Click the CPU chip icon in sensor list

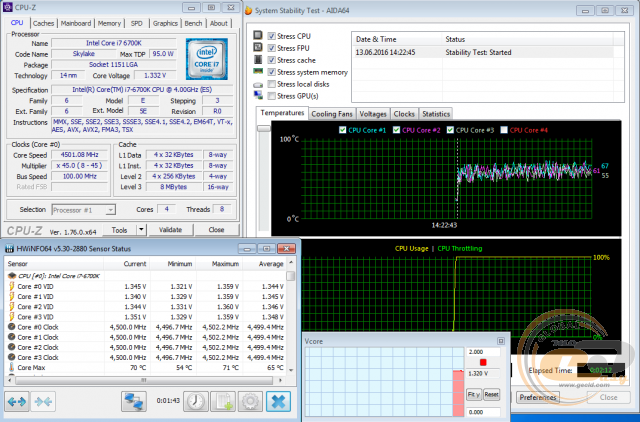pyautogui.click(x=12, y=276)
